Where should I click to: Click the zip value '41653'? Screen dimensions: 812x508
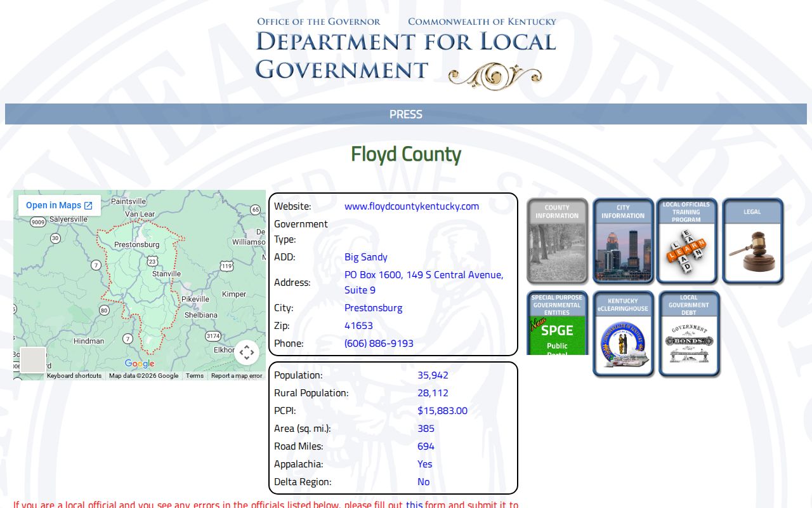point(358,326)
